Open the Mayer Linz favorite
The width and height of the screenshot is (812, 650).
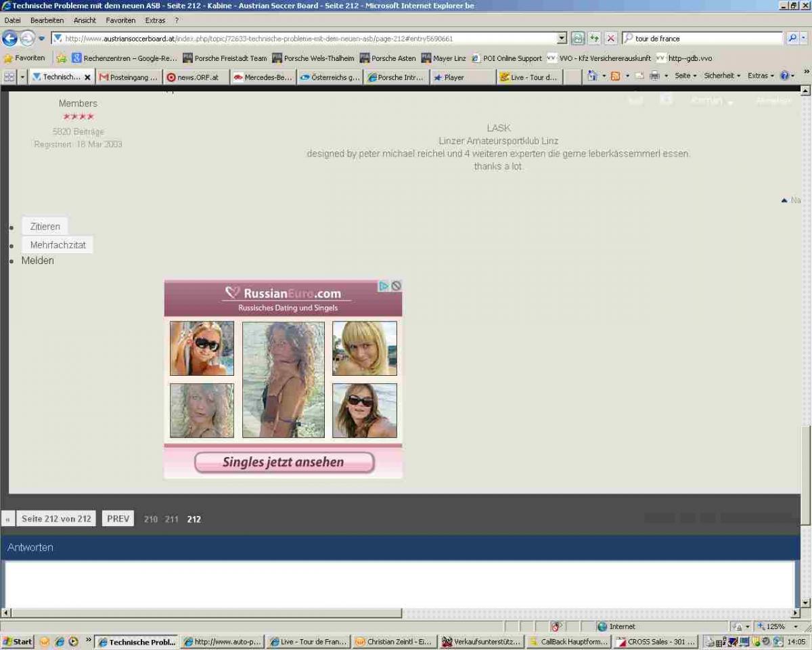[x=443, y=58]
